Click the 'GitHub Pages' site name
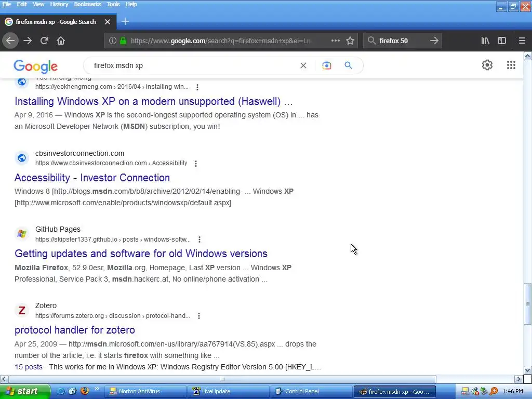This screenshot has height=399, width=532. pyautogui.click(x=58, y=229)
